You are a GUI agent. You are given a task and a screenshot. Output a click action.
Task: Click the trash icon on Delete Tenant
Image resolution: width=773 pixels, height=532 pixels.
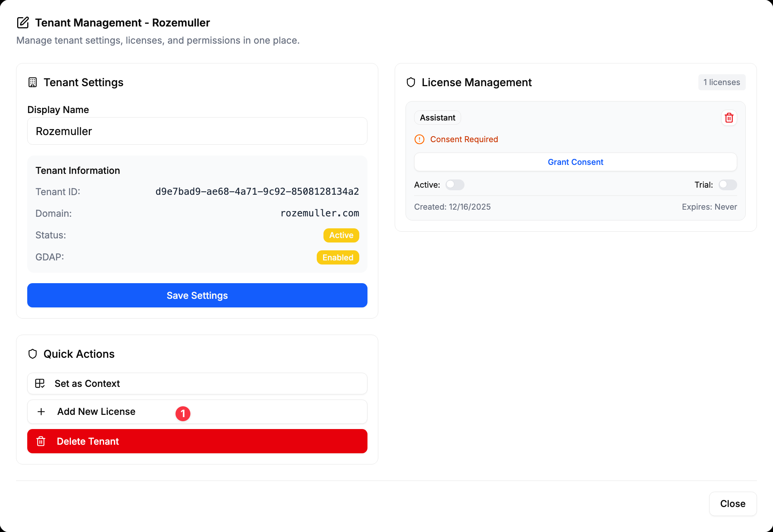[x=41, y=441]
